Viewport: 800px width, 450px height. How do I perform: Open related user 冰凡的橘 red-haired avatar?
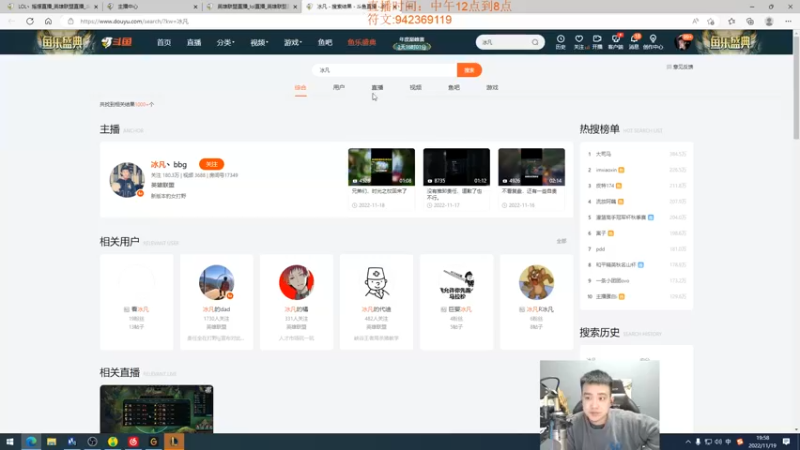tap(296, 282)
